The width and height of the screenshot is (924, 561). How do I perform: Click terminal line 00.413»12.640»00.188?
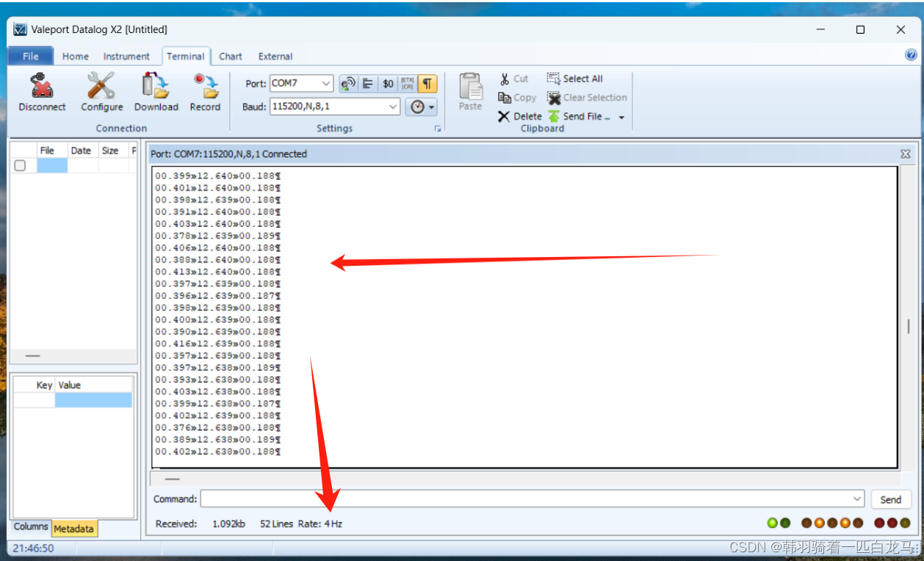[x=217, y=272]
